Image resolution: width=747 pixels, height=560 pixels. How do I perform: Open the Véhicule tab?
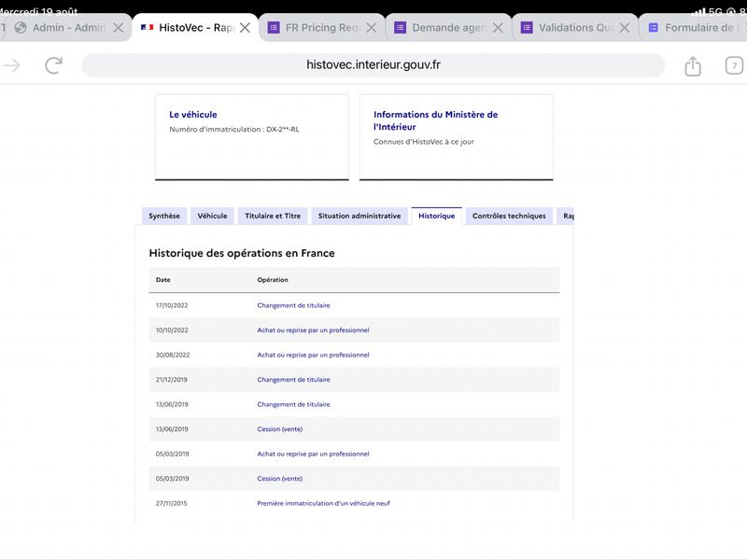213,216
